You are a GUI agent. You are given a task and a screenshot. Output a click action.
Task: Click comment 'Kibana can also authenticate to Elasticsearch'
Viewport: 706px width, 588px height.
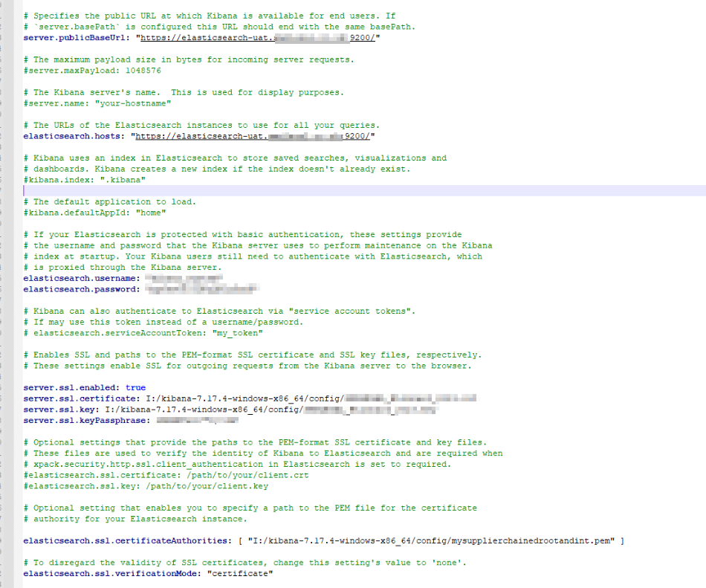(219, 311)
